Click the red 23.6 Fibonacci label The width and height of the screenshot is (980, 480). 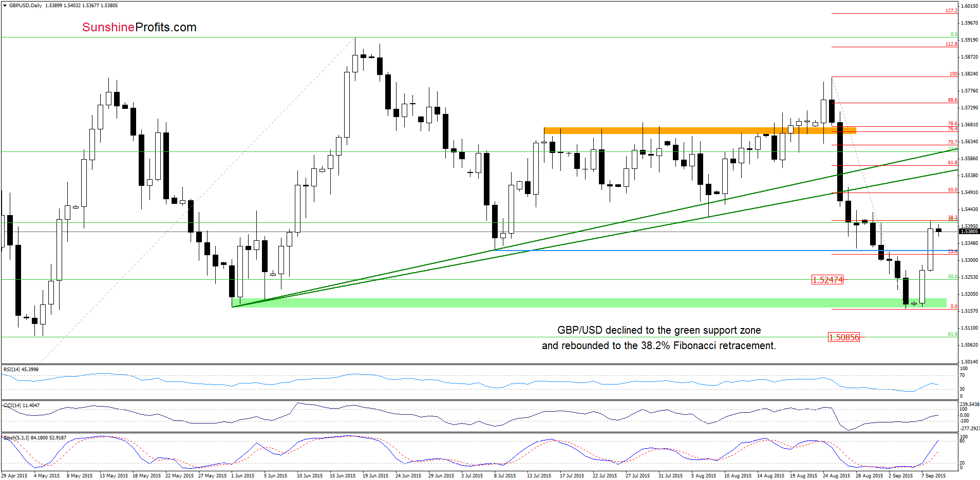click(x=952, y=252)
